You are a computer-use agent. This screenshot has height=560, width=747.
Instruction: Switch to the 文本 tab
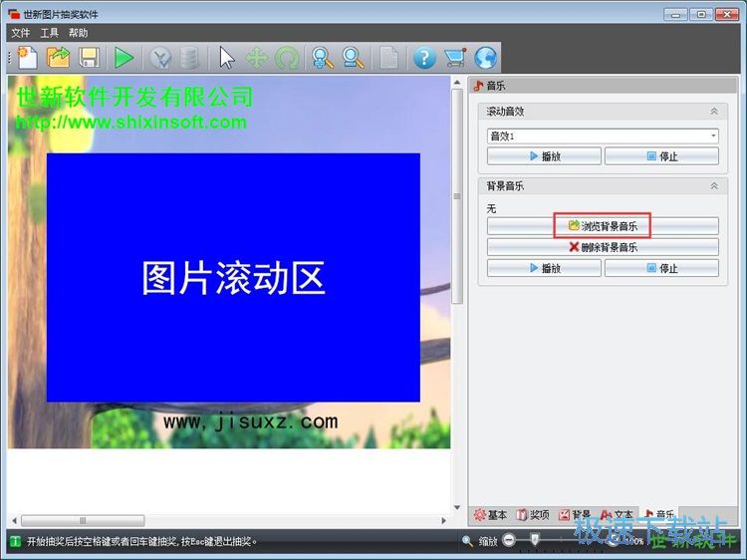(x=617, y=515)
